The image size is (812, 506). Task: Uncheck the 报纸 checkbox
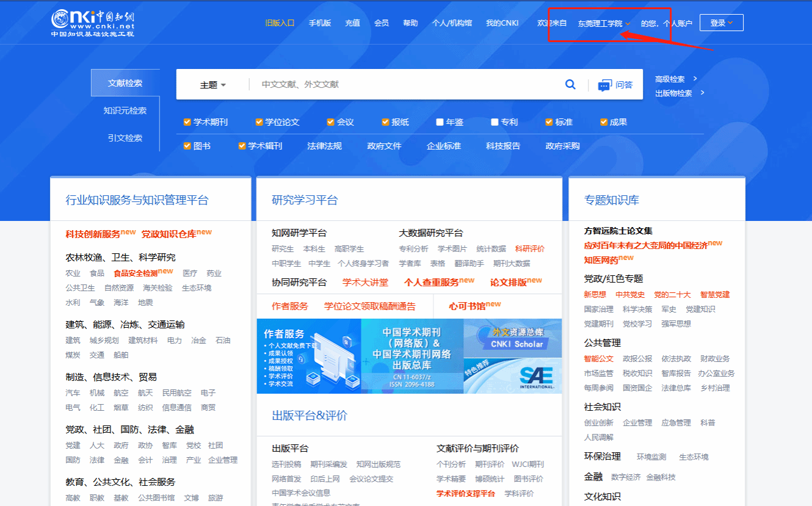pyautogui.click(x=385, y=122)
